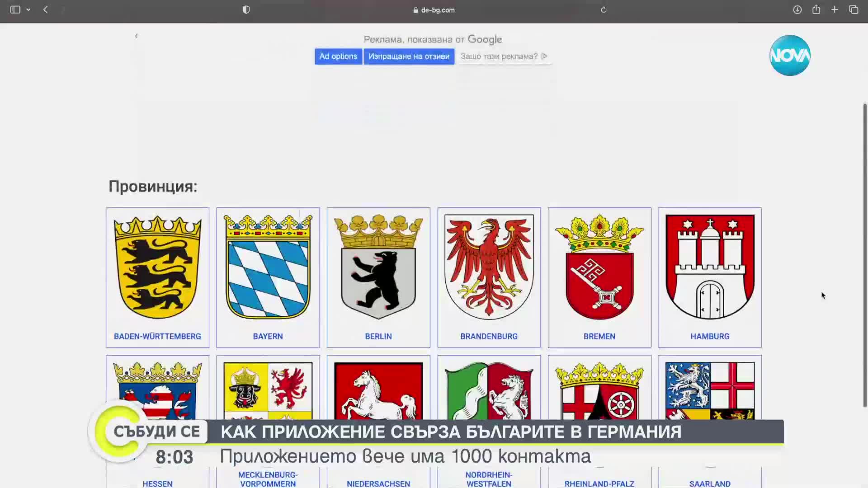Click the privacy shield icon
This screenshot has height=488, width=868.
[x=246, y=9]
